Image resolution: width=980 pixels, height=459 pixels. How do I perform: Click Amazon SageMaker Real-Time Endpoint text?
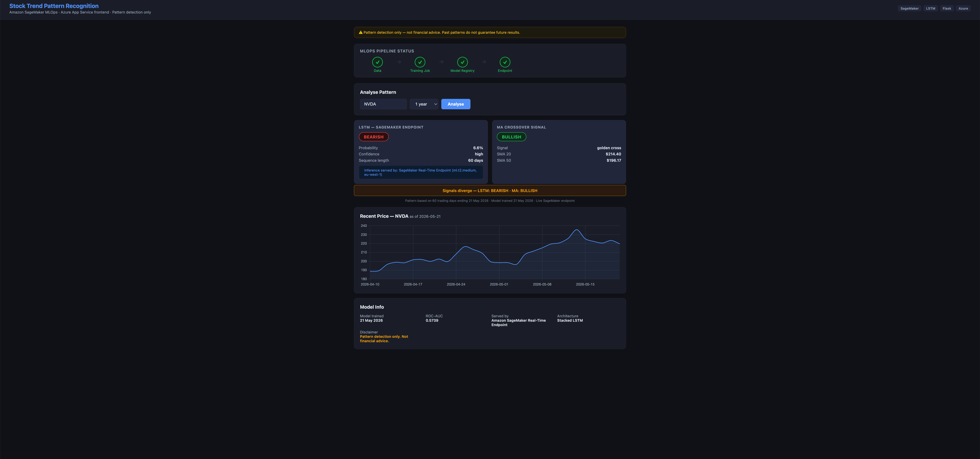(x=519, y=323)
